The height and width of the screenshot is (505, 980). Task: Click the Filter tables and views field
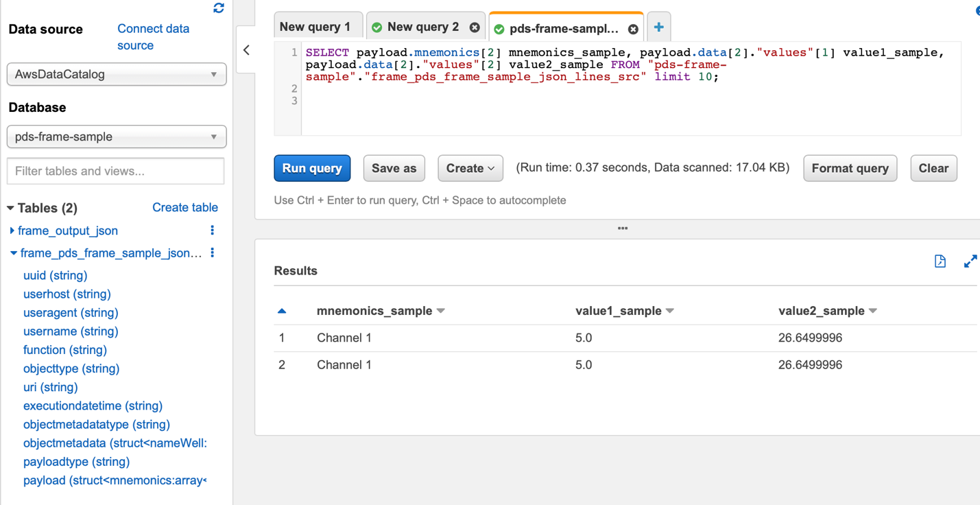pos(115,171)
